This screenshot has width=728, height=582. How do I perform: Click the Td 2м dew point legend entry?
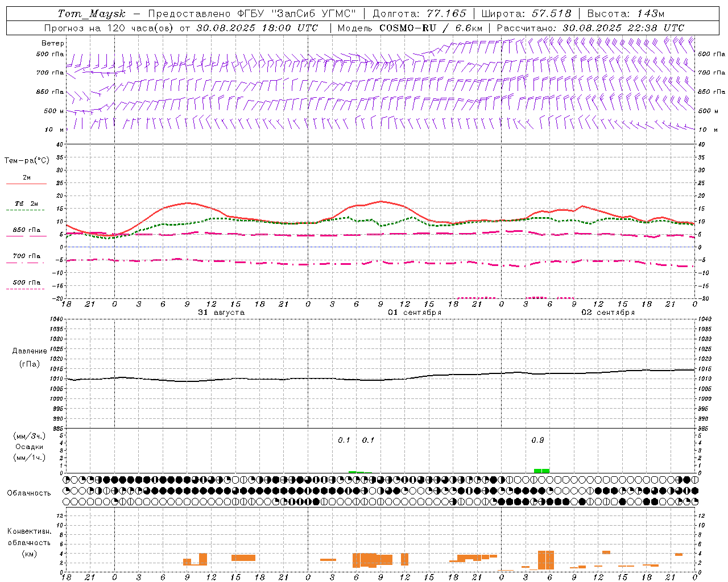[x=27, y=203]
